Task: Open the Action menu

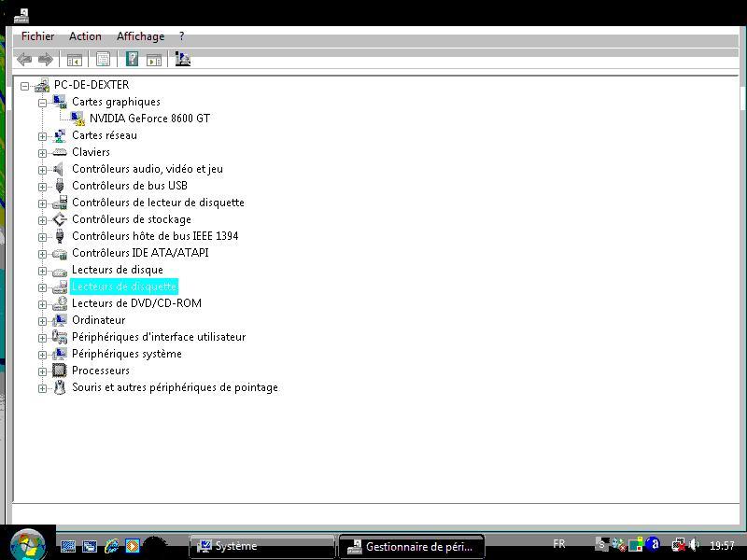Action: (85, 36)
